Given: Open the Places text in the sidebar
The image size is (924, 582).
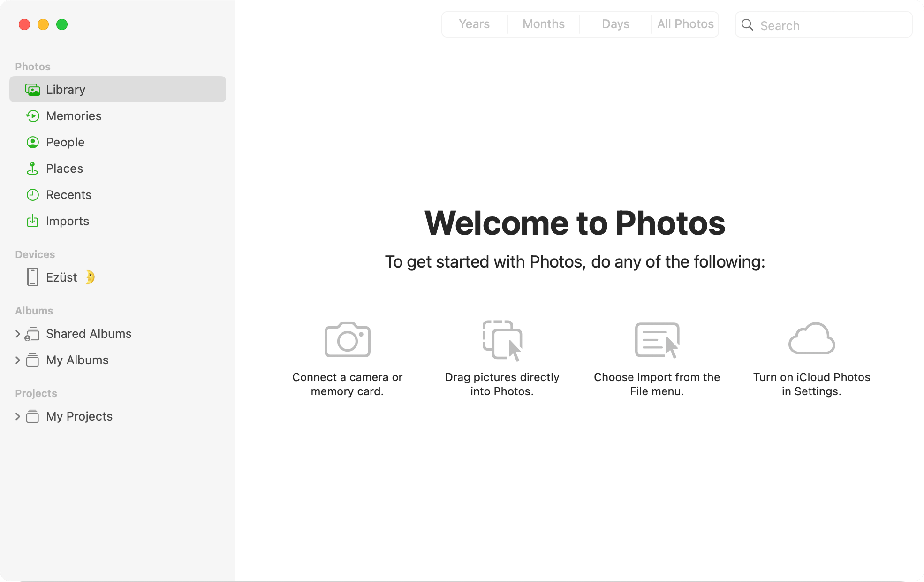Looking at the screenshot, I should tap(64, 168).
